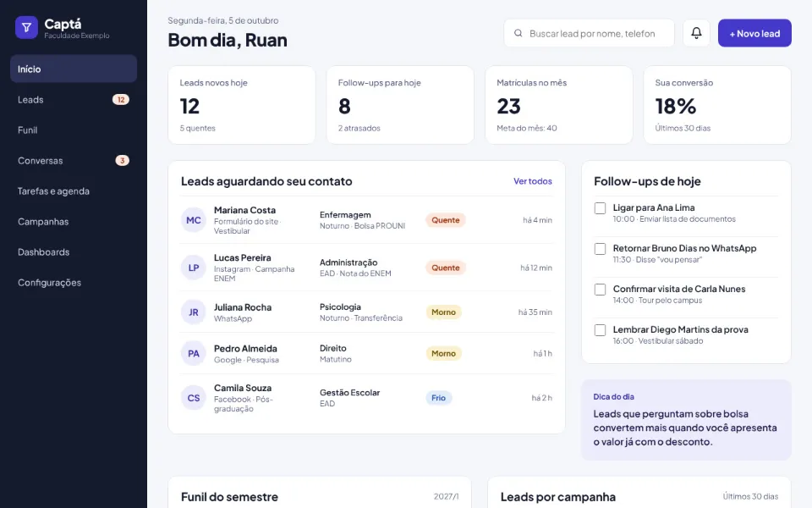Click Morno tag on Pedro Almeida row
812x508 pixels.
(444, 354)
